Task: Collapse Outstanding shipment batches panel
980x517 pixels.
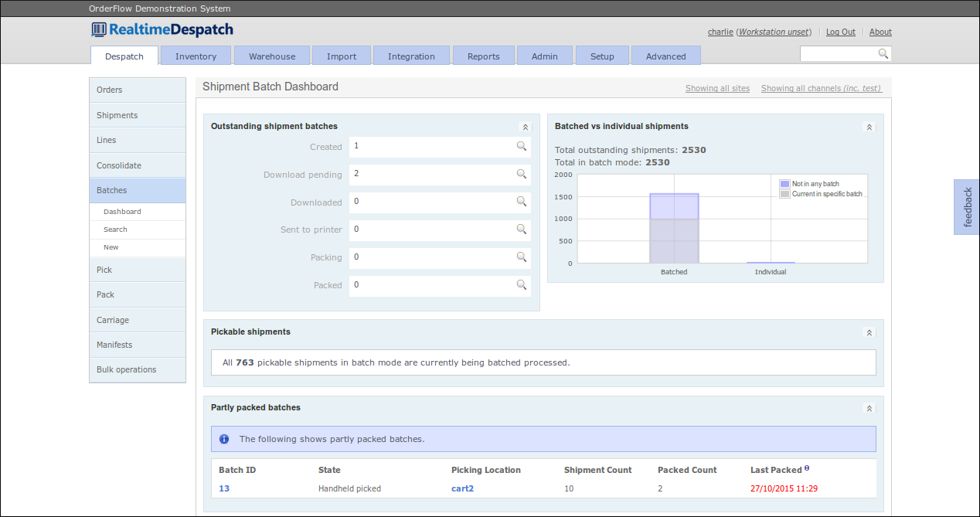Action: (x=526, y=127)
